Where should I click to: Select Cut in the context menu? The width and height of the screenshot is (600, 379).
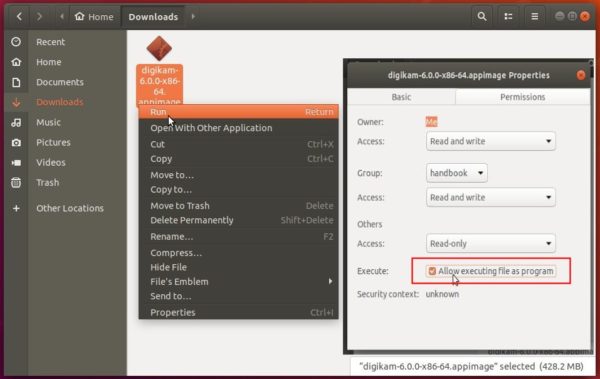pos(239,144)
